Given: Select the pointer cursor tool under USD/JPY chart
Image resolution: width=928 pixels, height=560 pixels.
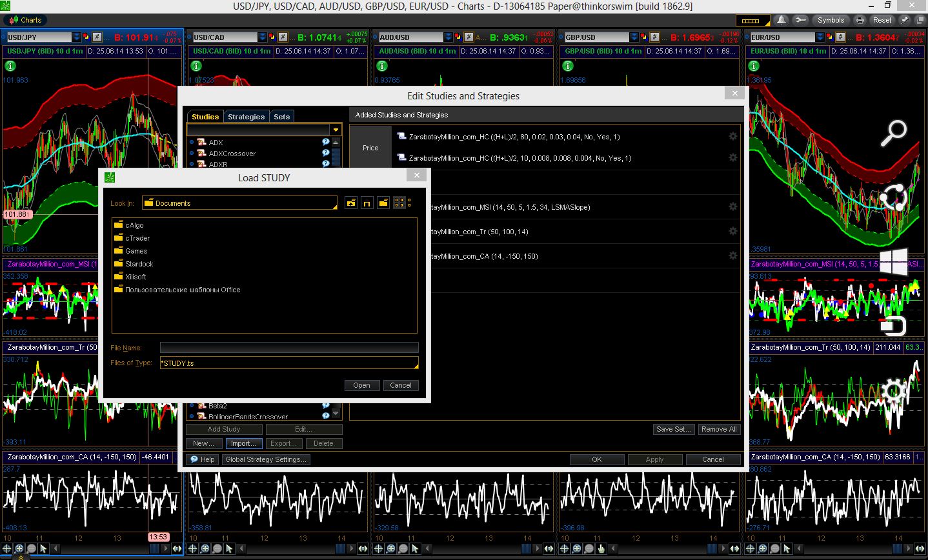Looking at the screenshot, I should (x=43, y=549).
